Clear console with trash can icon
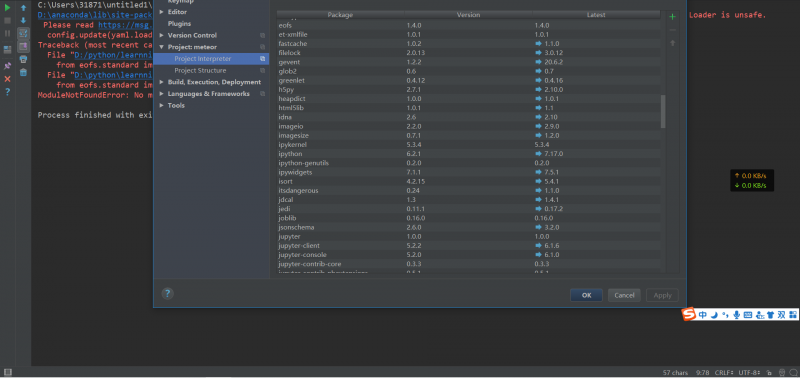The height and width of the screenshot is (378, 800). coord(23,72)
